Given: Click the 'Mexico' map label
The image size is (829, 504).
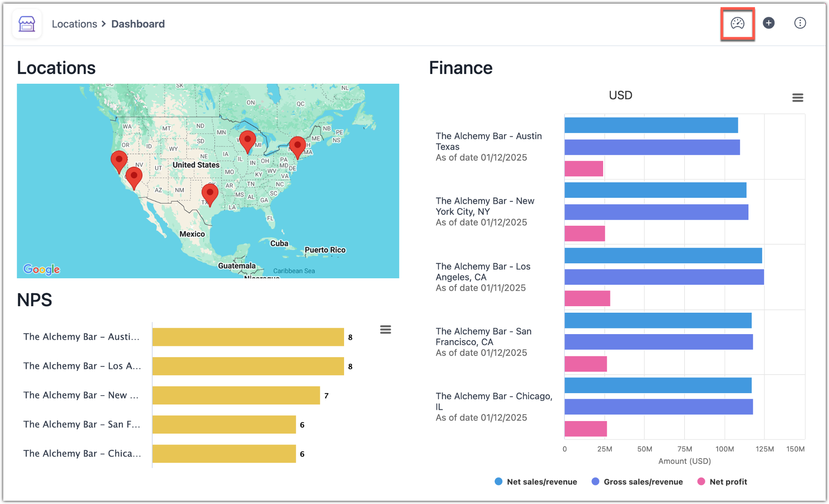Looking at the screenshot, I should point(192,234).
